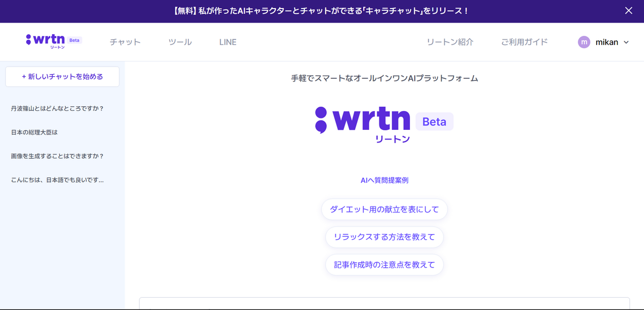This screenshot has width=644, height=310.
Task: Focus the chat message input box
Action: pyautogui.click(x=384, y=303)
